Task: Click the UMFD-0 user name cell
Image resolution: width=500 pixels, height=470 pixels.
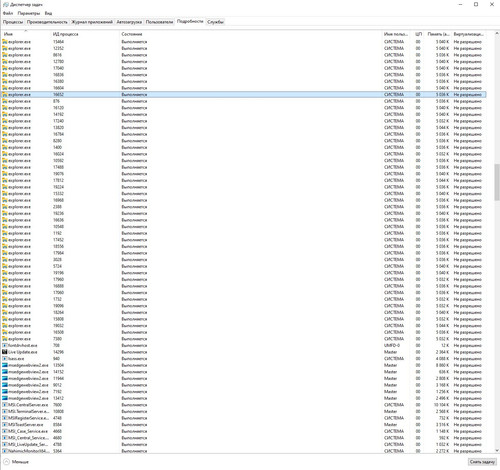Action: click(392, 345)
